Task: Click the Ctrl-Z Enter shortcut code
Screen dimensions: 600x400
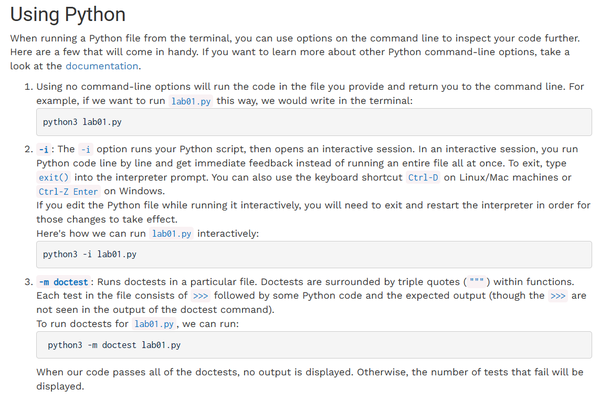Action: point(68,191)
